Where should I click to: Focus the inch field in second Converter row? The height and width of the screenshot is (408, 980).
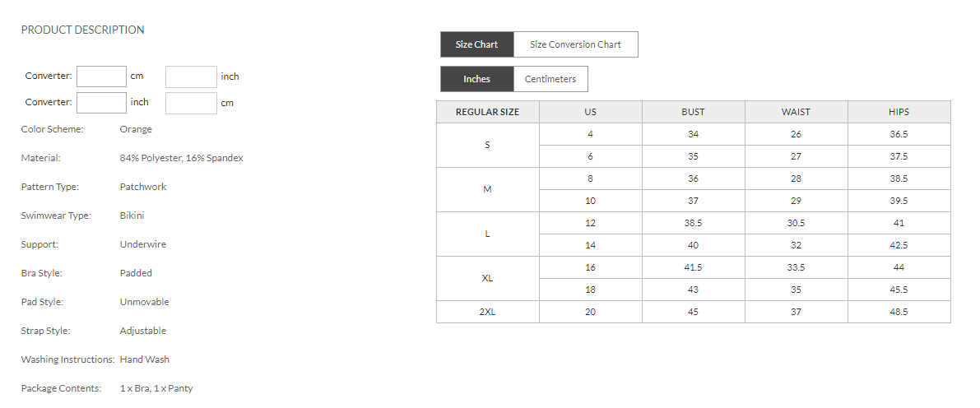pos(101,103)
